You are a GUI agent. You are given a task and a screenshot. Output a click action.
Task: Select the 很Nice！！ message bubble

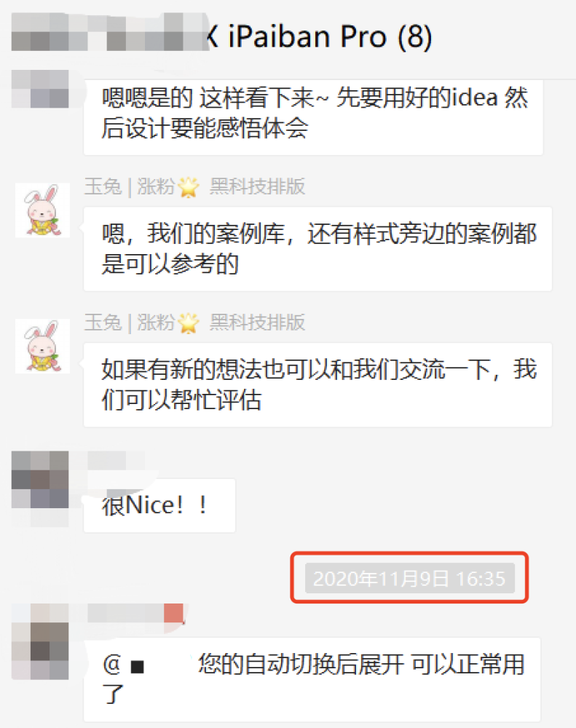pyautogui.click(x=159, y=506)
